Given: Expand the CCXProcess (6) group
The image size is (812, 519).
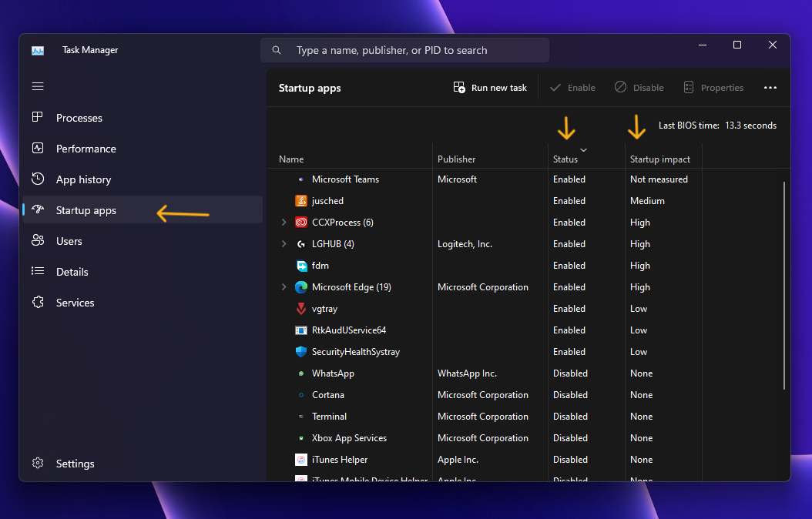Looking at the screenshot, I should point(284,222).
